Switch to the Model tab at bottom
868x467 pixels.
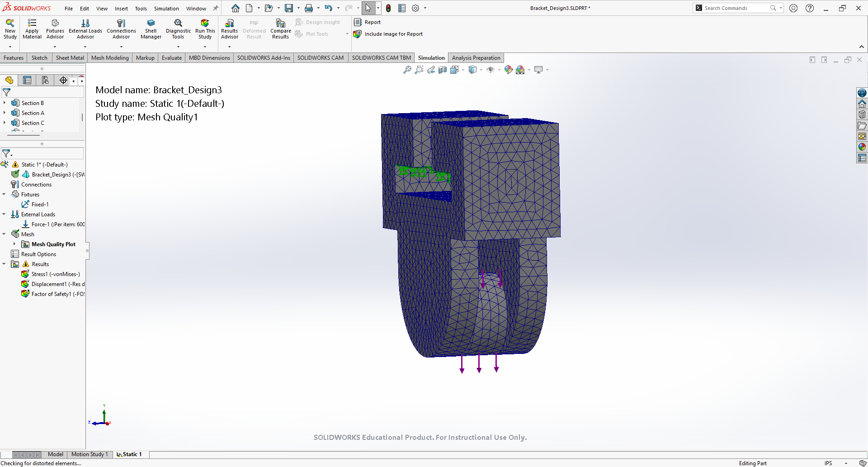(56, 454)
